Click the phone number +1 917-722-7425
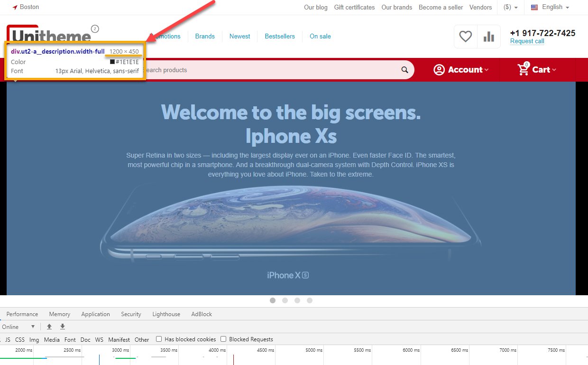Image resolution: width=588 pixels, height=365 pixels. (x=542, y=33)
